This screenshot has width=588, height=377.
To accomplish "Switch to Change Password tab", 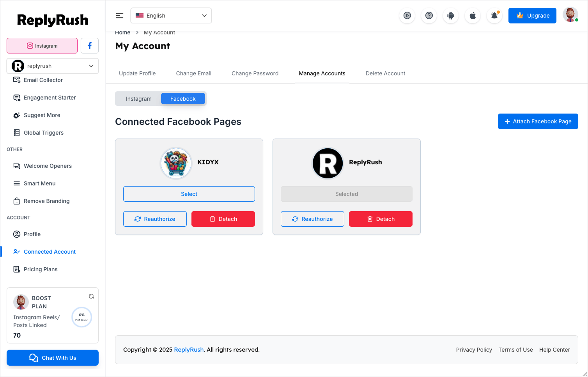I will pyautogui.click(x=255, y=73).
